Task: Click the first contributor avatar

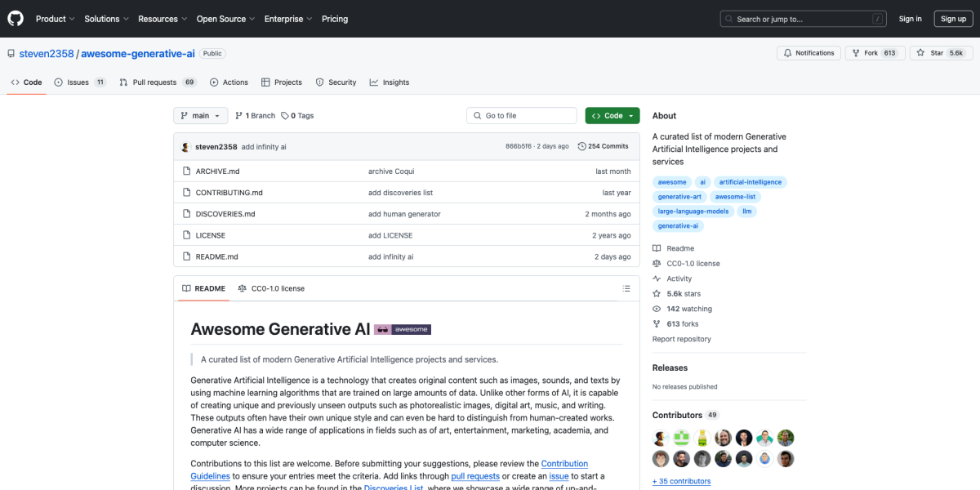Action: pos(661,438)
